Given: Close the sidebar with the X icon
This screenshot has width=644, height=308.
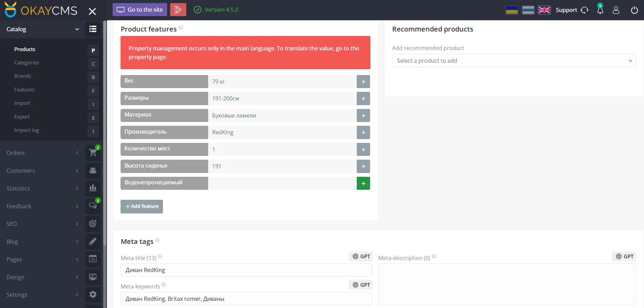Looking at the screenshot, I should [x=92, y=11].
